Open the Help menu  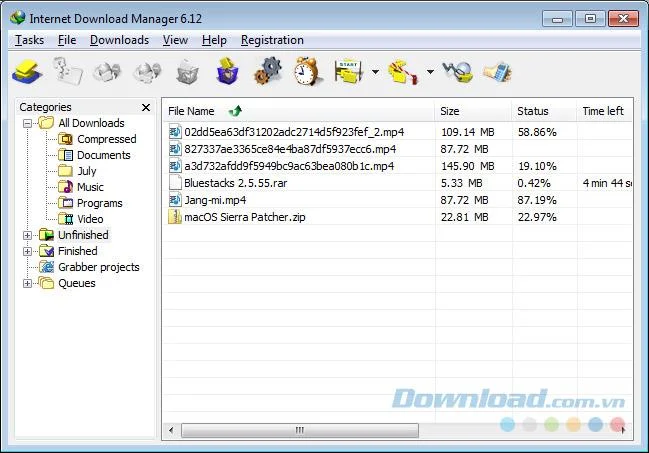[214, 40]
